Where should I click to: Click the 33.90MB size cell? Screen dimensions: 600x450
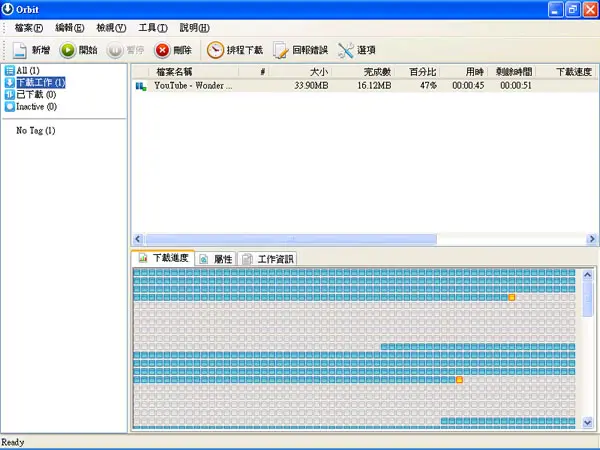311,86
